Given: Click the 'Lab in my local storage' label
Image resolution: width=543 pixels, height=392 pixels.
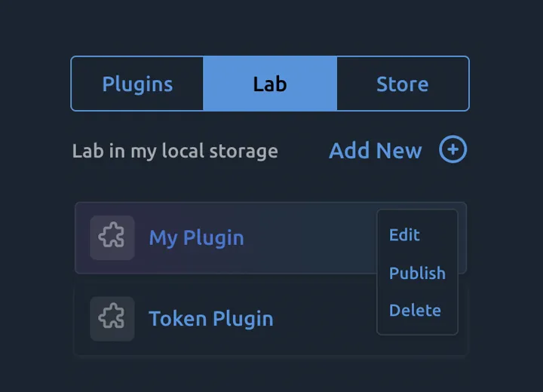Looking at the screenshot, I should click(175, 151).
